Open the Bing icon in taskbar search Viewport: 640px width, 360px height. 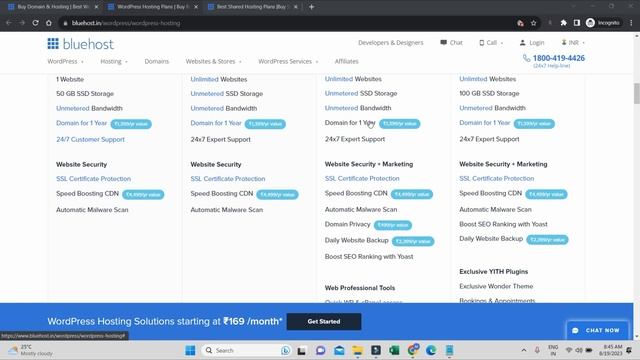pos(285,350)
